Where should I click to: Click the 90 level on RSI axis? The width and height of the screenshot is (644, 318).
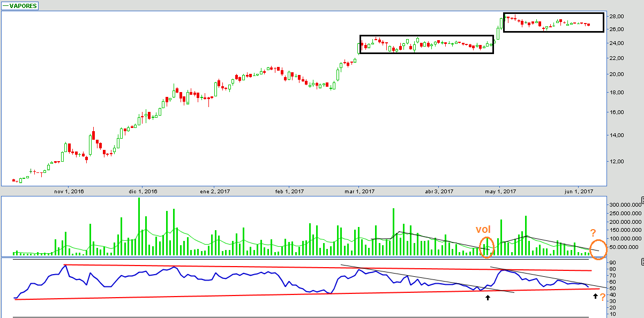click(x=613, y=262)
